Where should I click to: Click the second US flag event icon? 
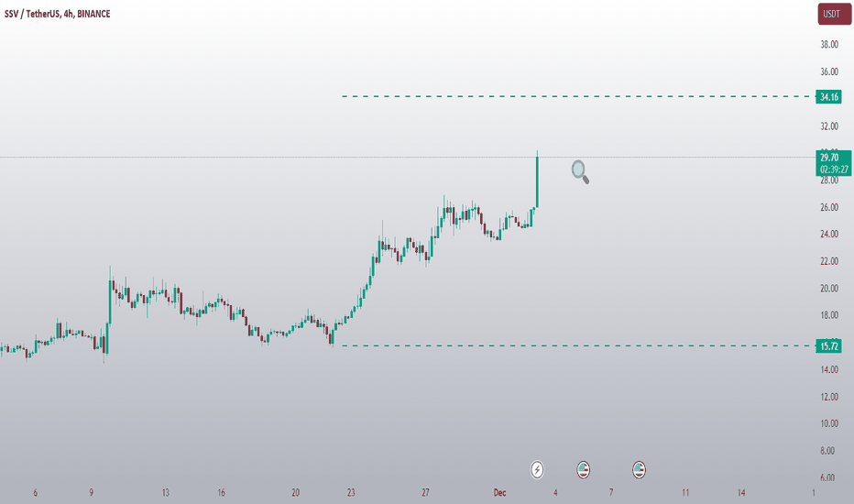click(x=639, y=469)
